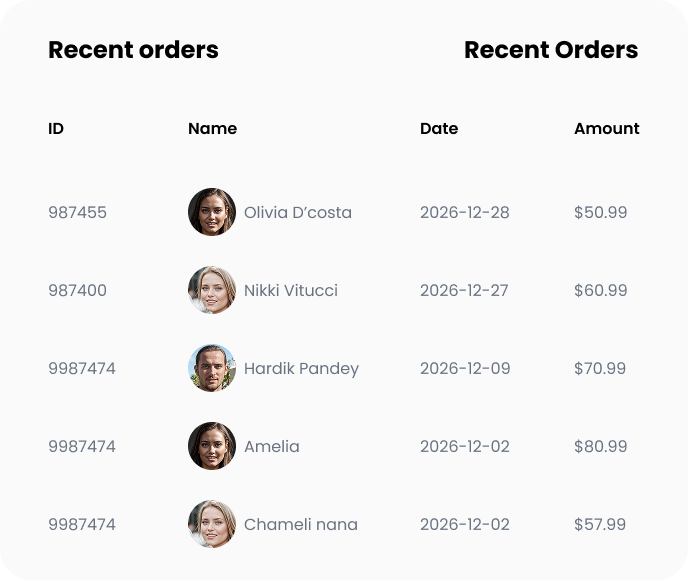
Task: Select the ID column header
Action: 56,129
